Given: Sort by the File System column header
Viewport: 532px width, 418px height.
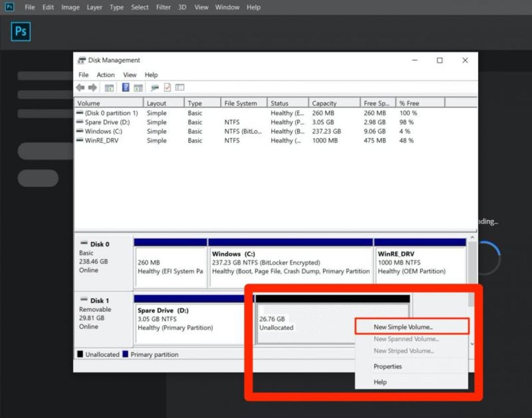Looking at the screenshot, I should (x=244, y=103).
